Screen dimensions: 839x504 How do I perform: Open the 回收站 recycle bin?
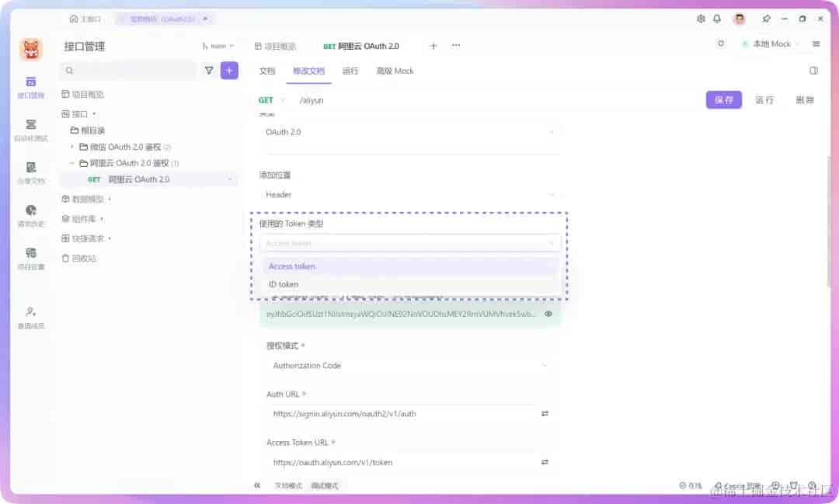pos(79,259)
